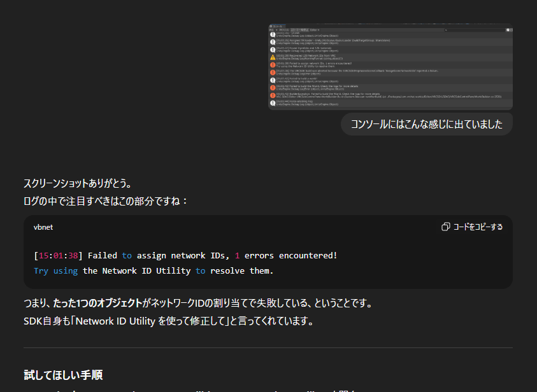537x392 pixels.
Task: Click info icon beside Found 3 prefabs log
Action: tap(272, 49)
